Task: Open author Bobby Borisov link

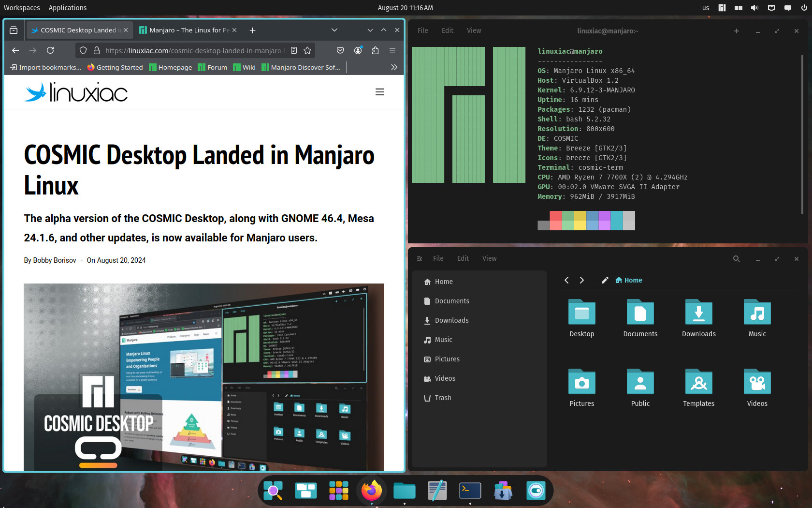Action: [55, 260]
